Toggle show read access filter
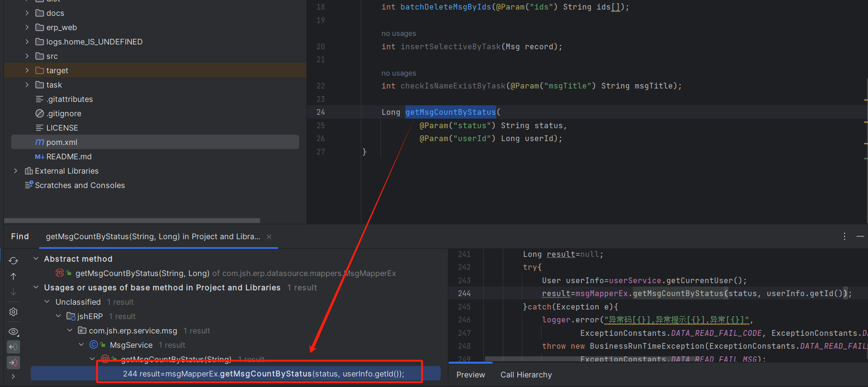Image resolution: width=868 pixels, height=387 pixels. (13, 346)
